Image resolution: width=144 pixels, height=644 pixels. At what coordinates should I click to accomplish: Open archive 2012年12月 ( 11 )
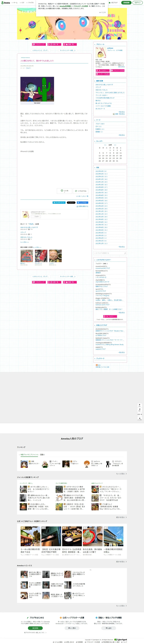101,244
